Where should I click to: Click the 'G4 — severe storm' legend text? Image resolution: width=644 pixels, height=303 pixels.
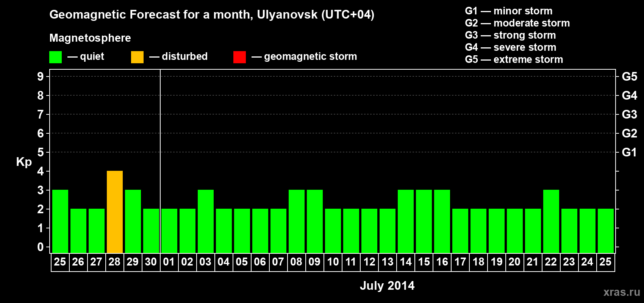click(x=511, y=47)
